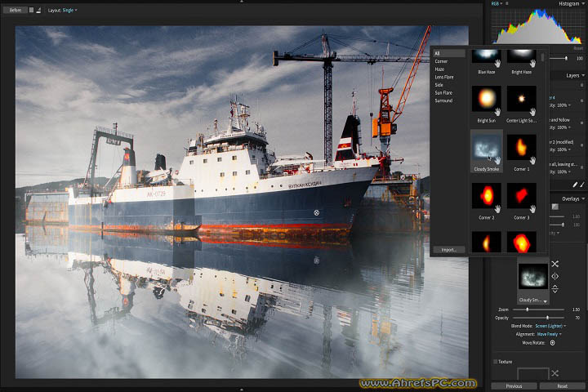Select the Corner overlay category
This screenshot has height=392, width=588.
(x=441, y=61)
